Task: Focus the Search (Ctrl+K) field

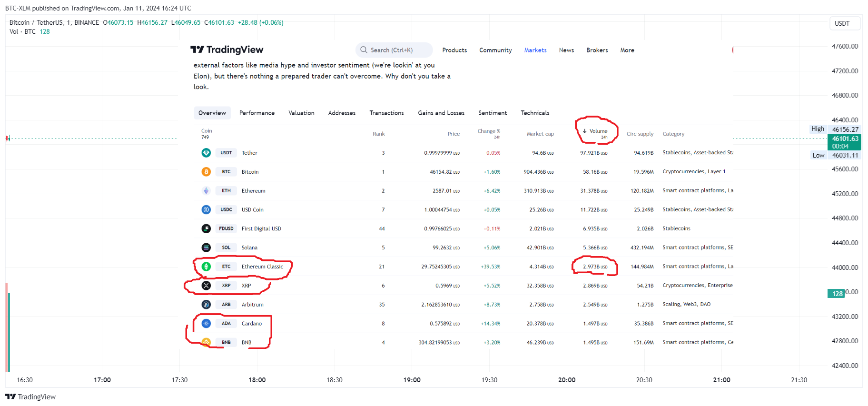Action: [394, 50]
